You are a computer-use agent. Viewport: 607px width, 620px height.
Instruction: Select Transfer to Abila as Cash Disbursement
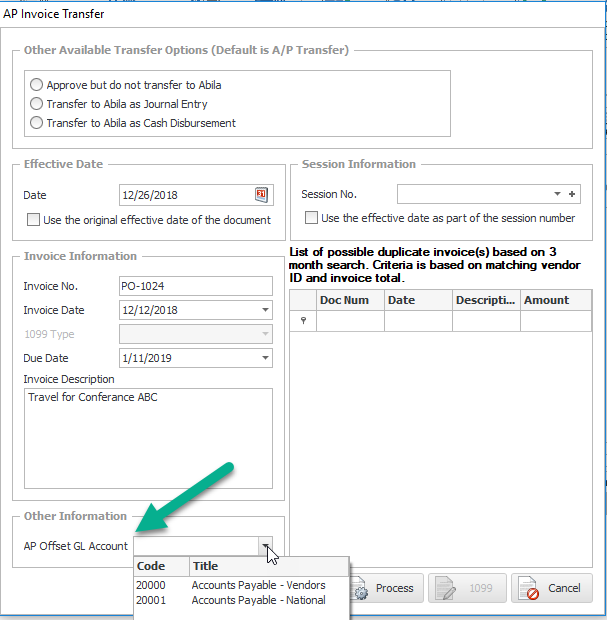pos(37,123)
